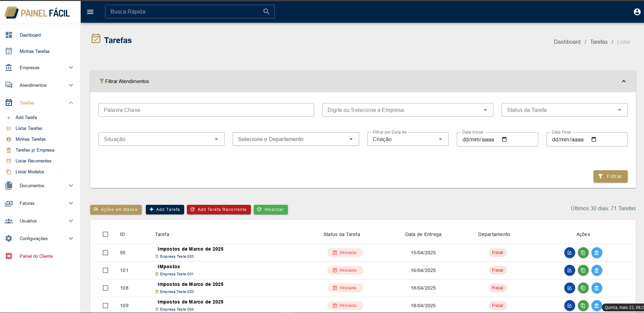Viewport: 644px width, 313px height.
Task: Edit task 101 with pencil icon
Action: (569, 270)
